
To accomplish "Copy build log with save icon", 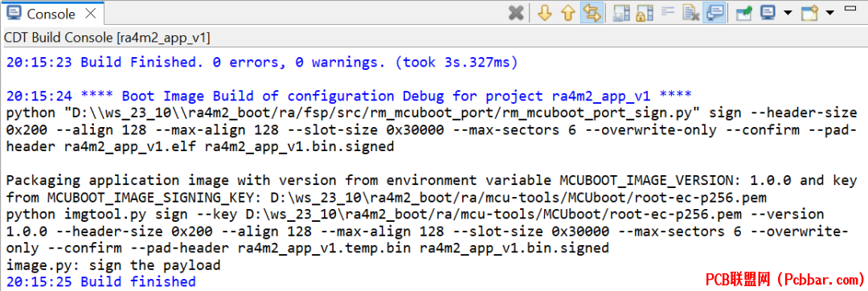I will coord(621,13).
